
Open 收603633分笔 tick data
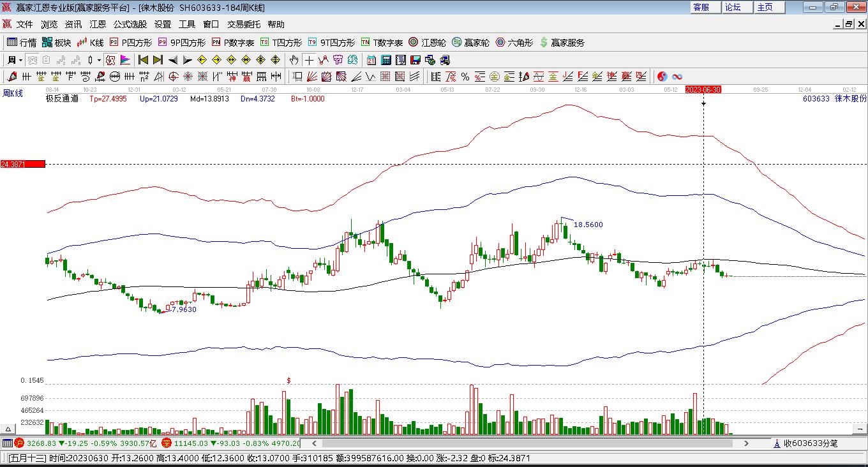[805, 443]
